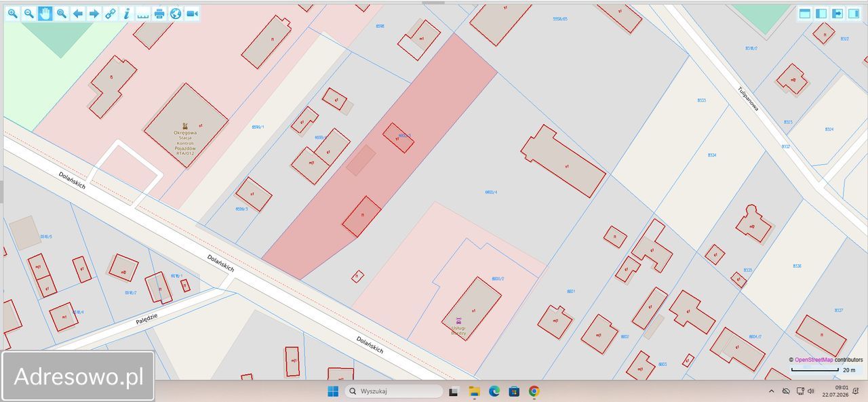Image resolution: width=868 pixels, height=402 pixels.
Task: Activate the info identify tool
Action: click(127, 14)
